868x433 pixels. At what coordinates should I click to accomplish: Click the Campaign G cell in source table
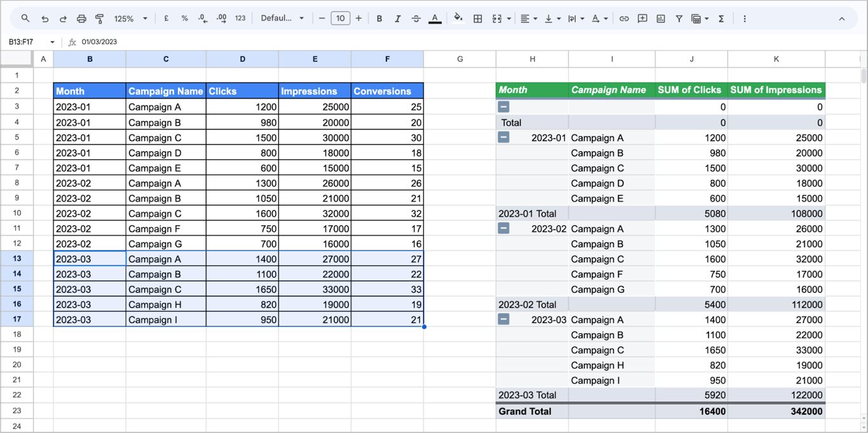166,244
